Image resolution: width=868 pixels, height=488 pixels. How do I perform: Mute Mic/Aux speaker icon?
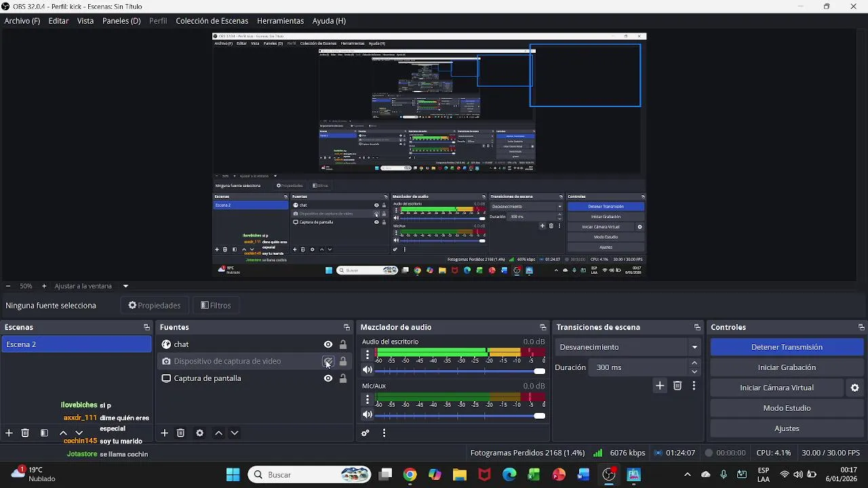[368, 415]
